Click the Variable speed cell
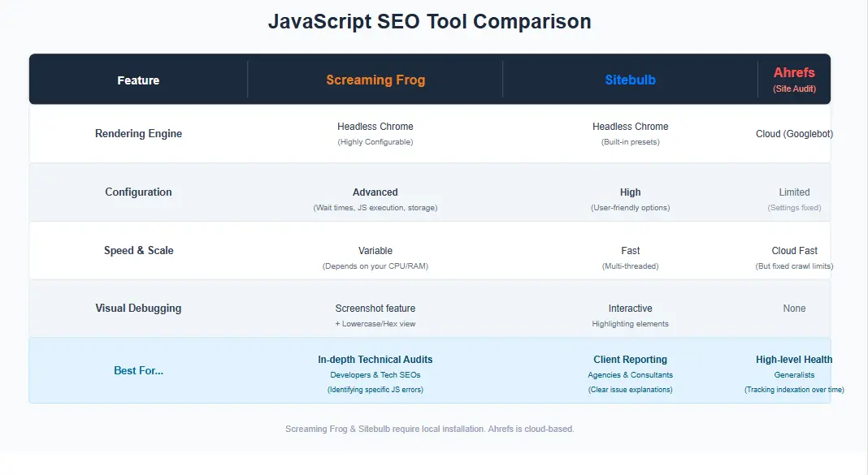The width and height of the screenshot is (868, 475). pos(375,251)
